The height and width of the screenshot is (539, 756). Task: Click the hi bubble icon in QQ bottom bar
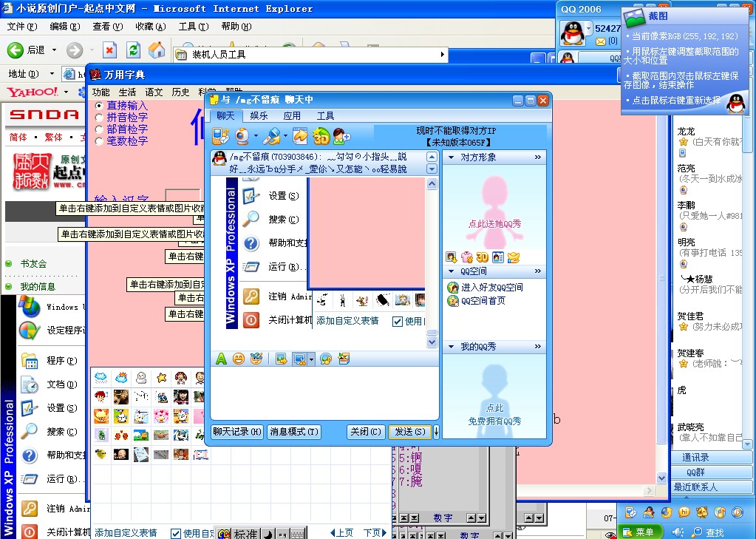point(684,512)
